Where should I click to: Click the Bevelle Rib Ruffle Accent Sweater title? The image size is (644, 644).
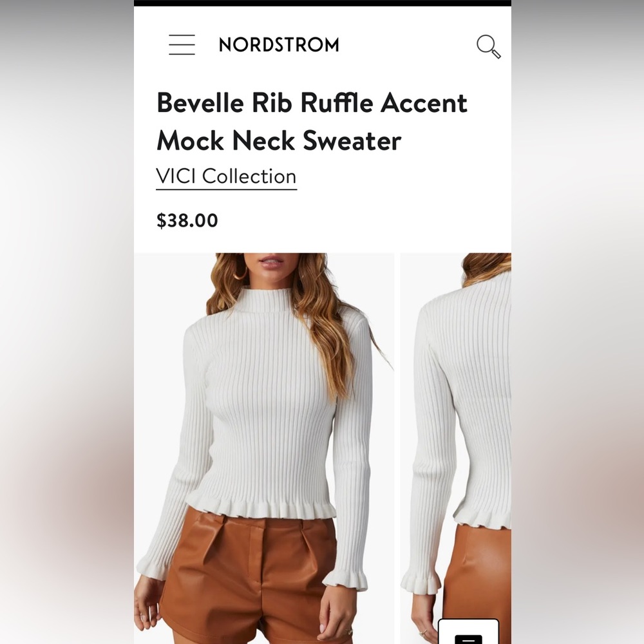[x=312, y=122]
